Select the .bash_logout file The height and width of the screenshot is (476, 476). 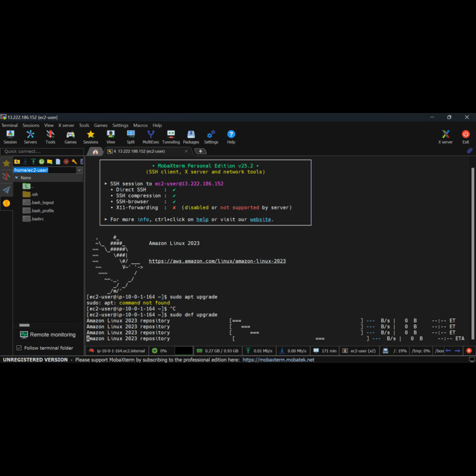pyautogui.click(x=39, y=202)
